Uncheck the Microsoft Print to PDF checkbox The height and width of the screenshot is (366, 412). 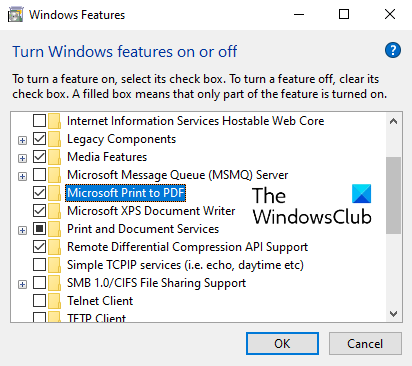pyautogui.click(x=39, y=193)
